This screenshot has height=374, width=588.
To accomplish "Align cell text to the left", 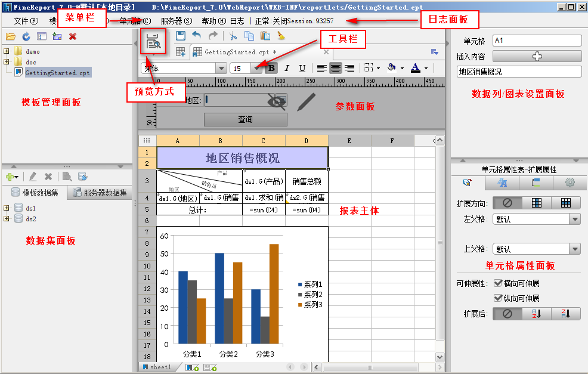I will click(x=321, y=68).
